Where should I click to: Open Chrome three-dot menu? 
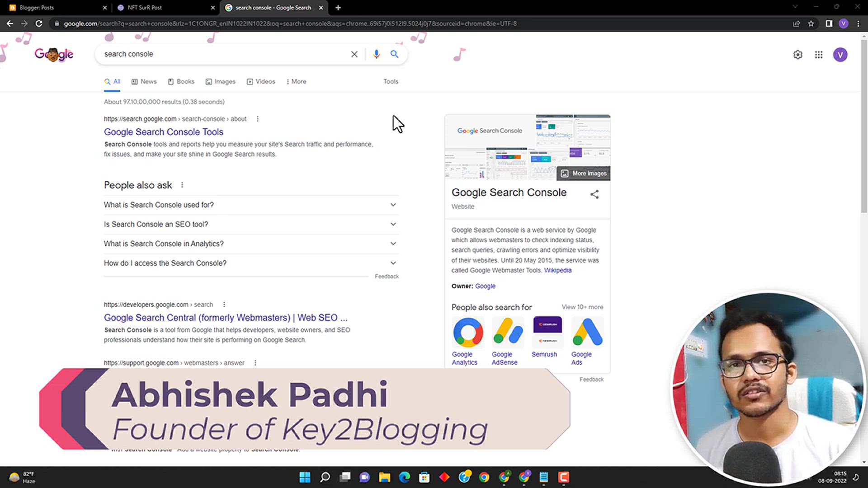tap(858, 23)
